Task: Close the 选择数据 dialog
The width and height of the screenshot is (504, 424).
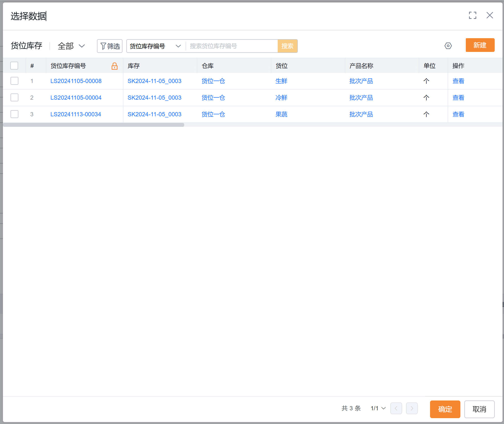Action: [490, 15]
